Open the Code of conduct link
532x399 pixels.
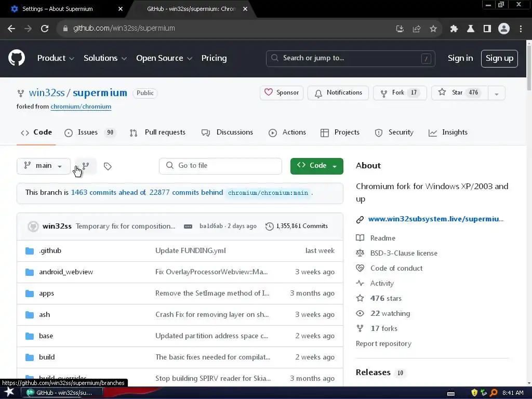396,269
